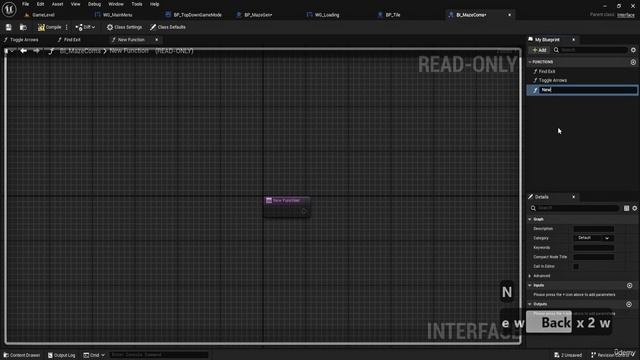Click the Compact Node Title field

593,257
